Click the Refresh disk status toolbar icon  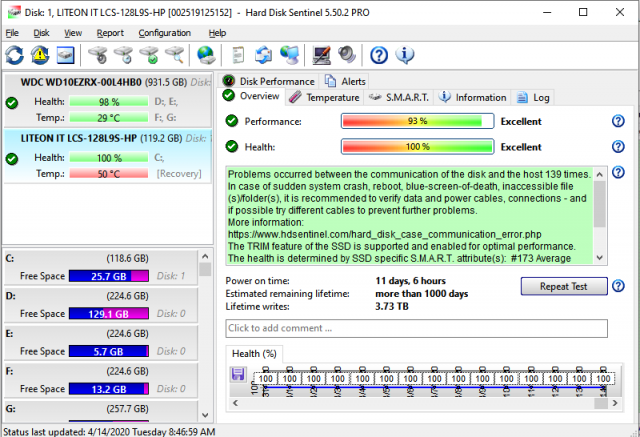(x=15, y=54)
